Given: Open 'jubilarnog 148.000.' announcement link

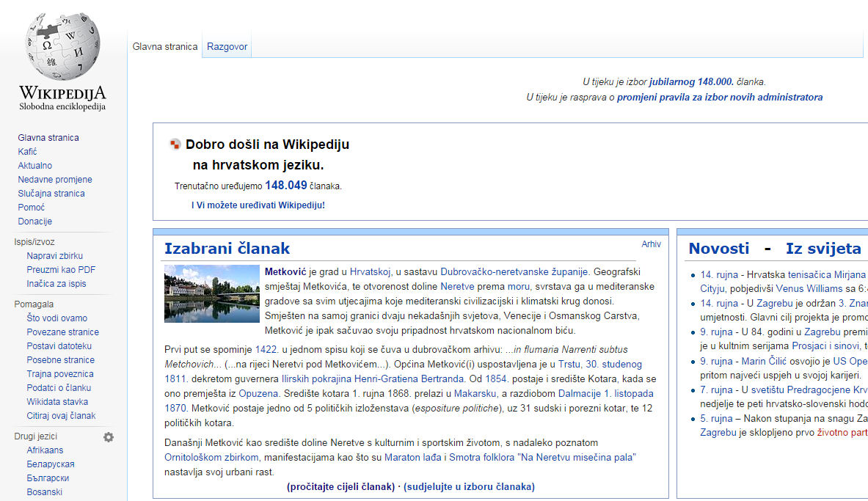Looking at the screenshot, I should pos(691,82).
